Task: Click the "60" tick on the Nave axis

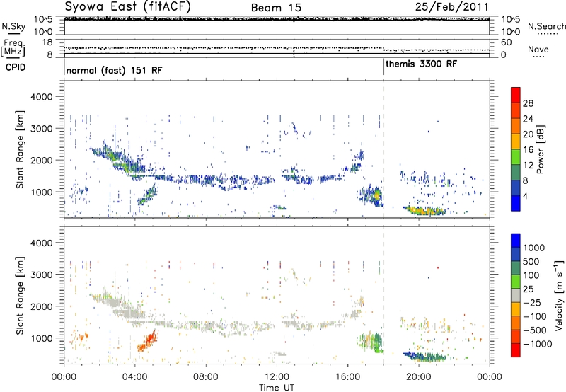Action: [x=507, y=42]
